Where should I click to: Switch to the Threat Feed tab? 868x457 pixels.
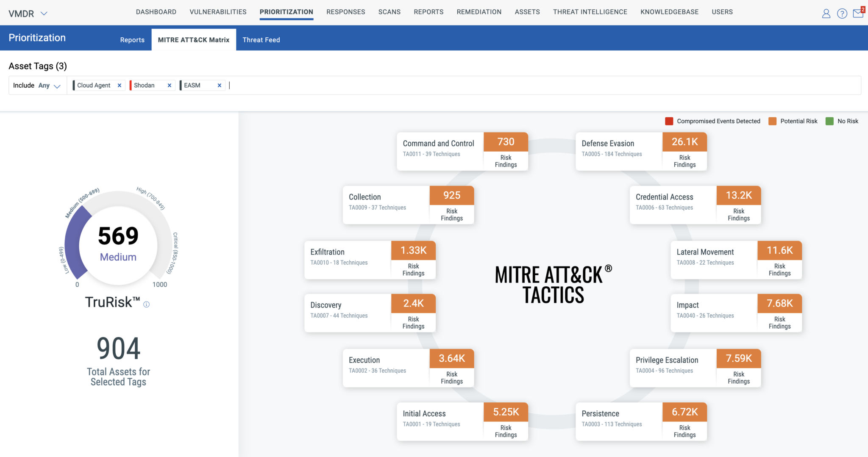pos(261,39)
